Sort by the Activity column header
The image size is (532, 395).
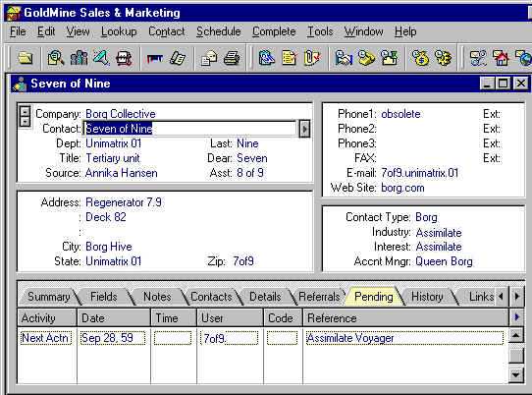click(47, 318)
